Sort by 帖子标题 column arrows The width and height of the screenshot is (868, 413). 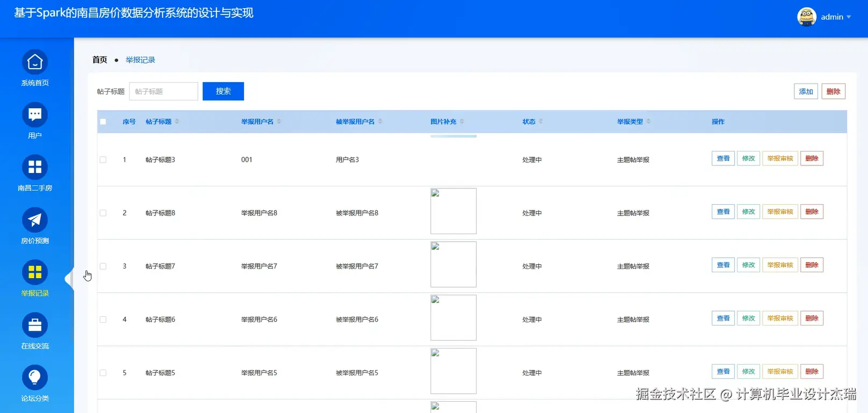[177, 122]
